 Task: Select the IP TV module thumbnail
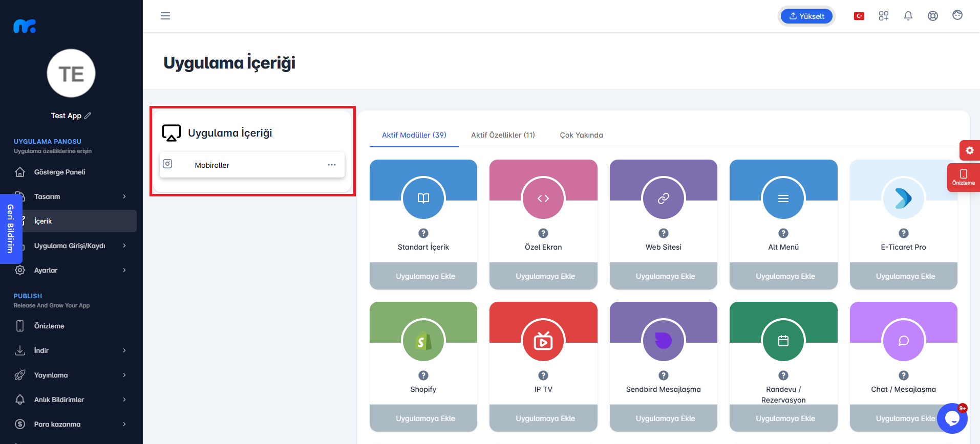[x=543, y=341]
